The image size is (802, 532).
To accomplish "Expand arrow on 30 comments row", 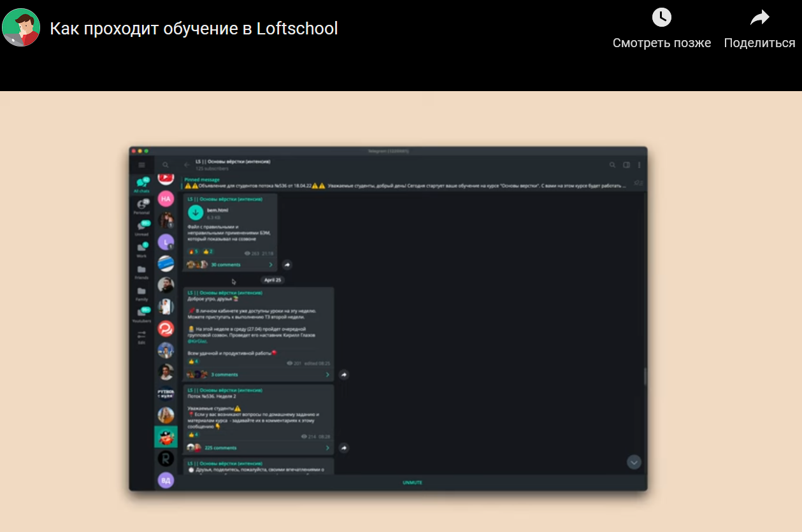I will [x=270, y=264].
